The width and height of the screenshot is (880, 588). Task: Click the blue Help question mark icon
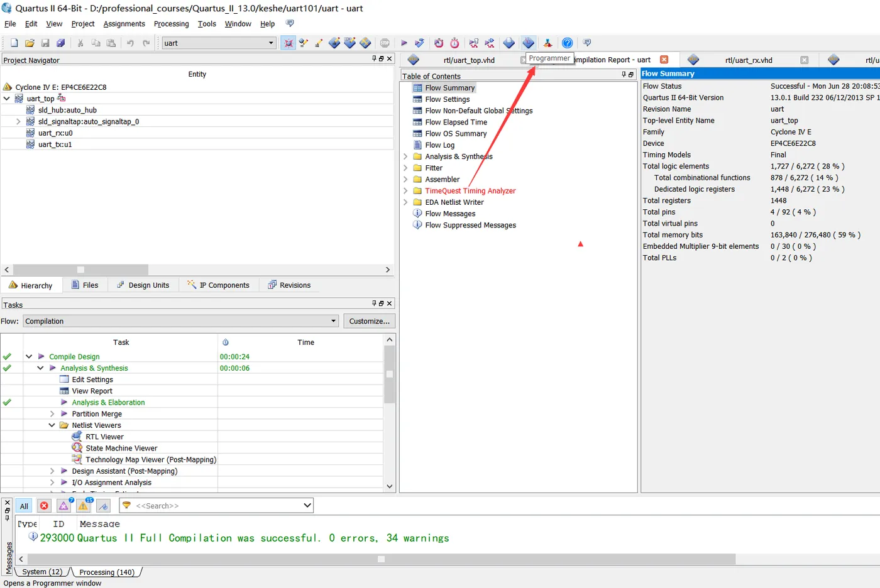pos(567,43)
